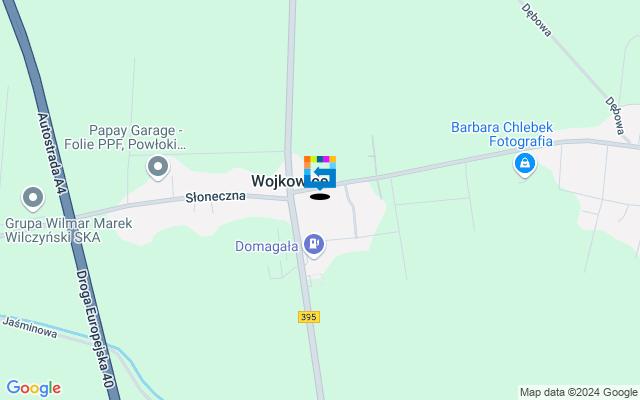Click the Barbara Chlebek shopping bag pin
The image size is (640, 400).
525,164
